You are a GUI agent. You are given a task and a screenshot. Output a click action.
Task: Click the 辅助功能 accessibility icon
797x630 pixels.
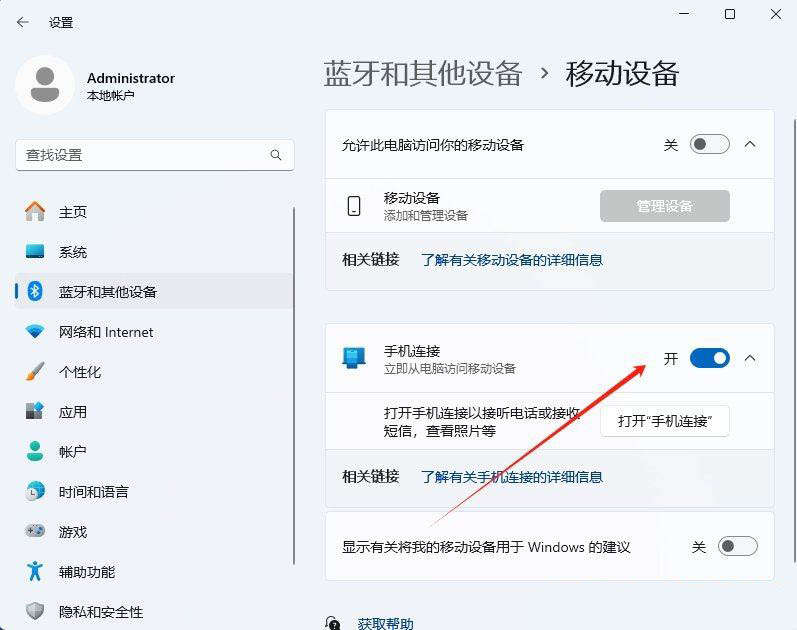pos(35,572)
